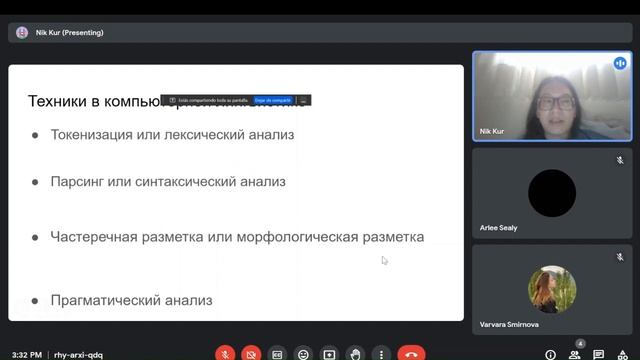Unmute the microphone
The height and width of the screenshot is (360, 640).
point(225,354)
